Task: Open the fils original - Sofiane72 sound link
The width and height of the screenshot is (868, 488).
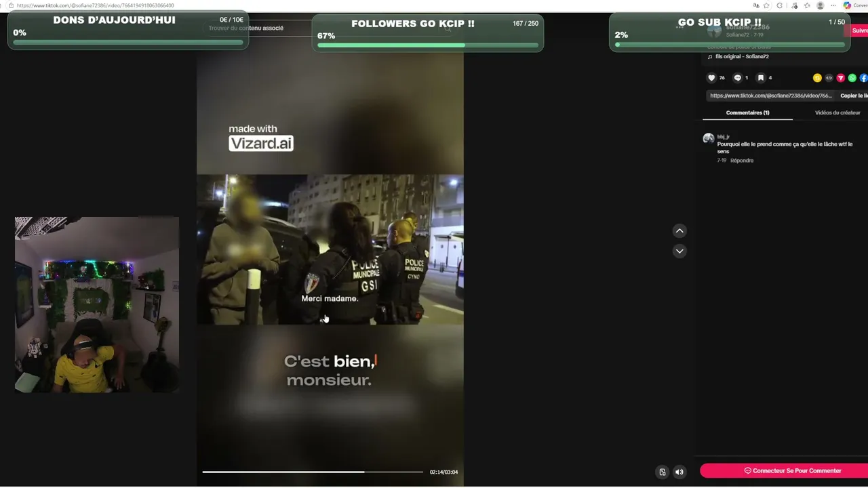Action: click(x=742, y=56)
